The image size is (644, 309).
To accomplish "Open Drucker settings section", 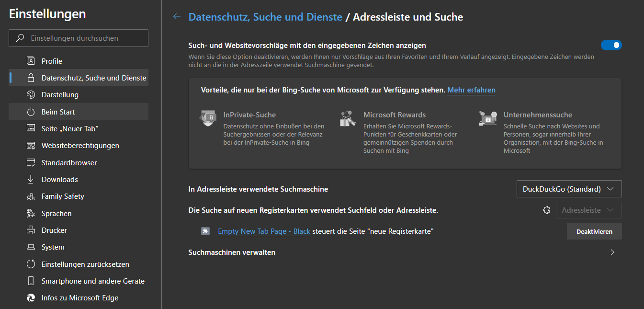I will point(79,230).
